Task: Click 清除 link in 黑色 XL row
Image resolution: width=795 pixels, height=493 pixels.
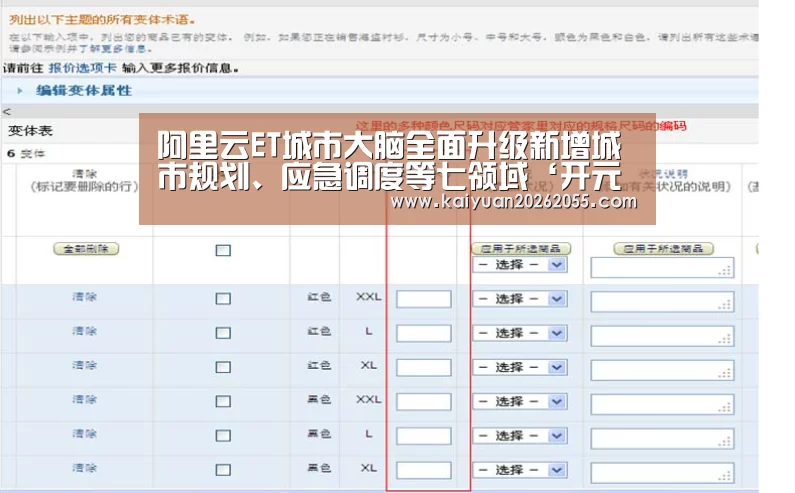Action: tap(84, 468)
